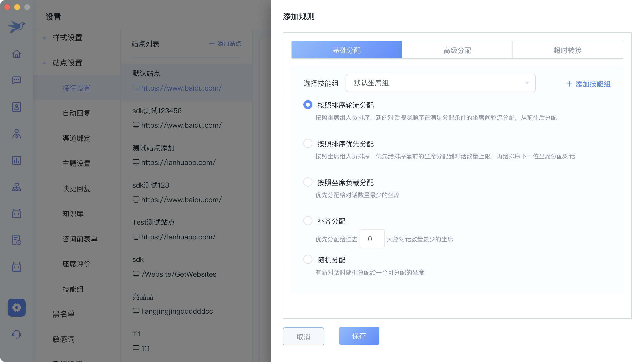Viewport: 644px width, 362px height.
Task: Click the organization tree sidebar icon
Action: pos(17,187)
